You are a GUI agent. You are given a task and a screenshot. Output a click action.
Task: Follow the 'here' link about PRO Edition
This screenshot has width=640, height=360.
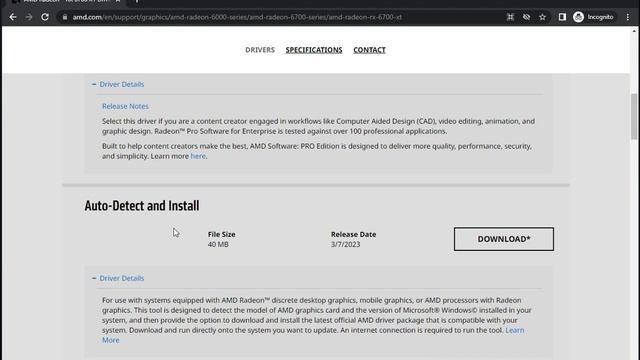pos(198,156)
